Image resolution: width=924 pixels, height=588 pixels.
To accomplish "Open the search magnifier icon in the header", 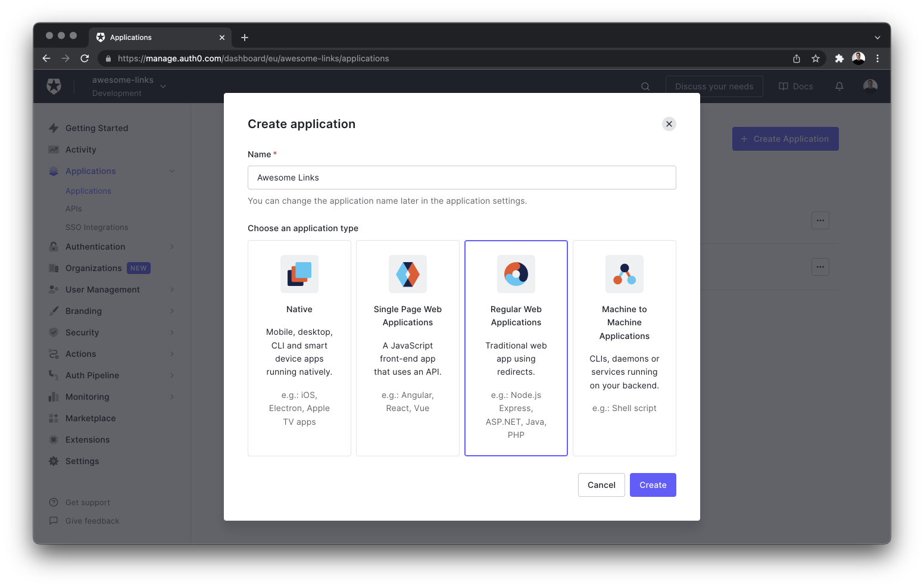I will 645,86.
